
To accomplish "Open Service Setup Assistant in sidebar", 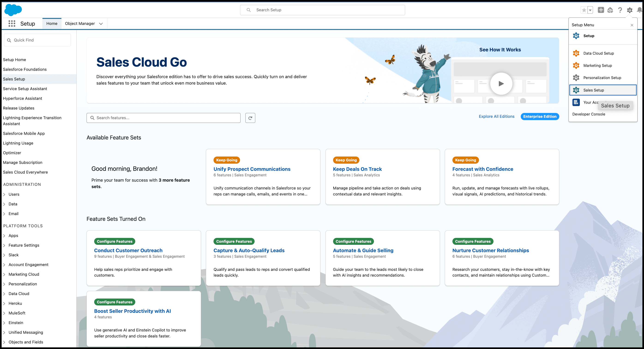I will [25, 89].
